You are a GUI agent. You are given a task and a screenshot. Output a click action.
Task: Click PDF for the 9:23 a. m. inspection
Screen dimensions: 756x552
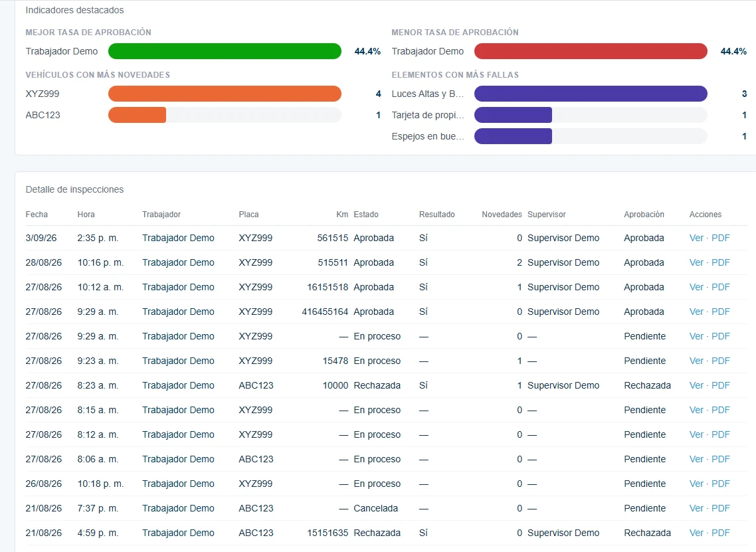pyautogui.click(x=720, y=361)
